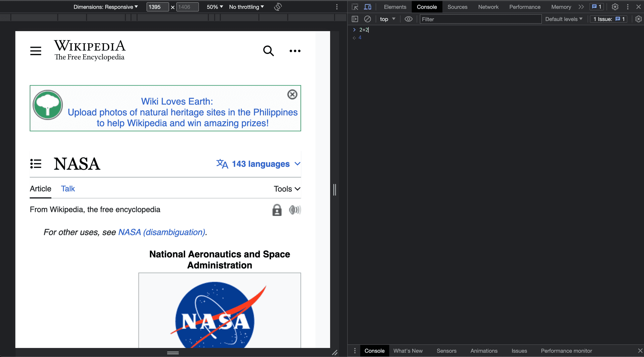Switch to the Network tab

(x=488, y=7)
